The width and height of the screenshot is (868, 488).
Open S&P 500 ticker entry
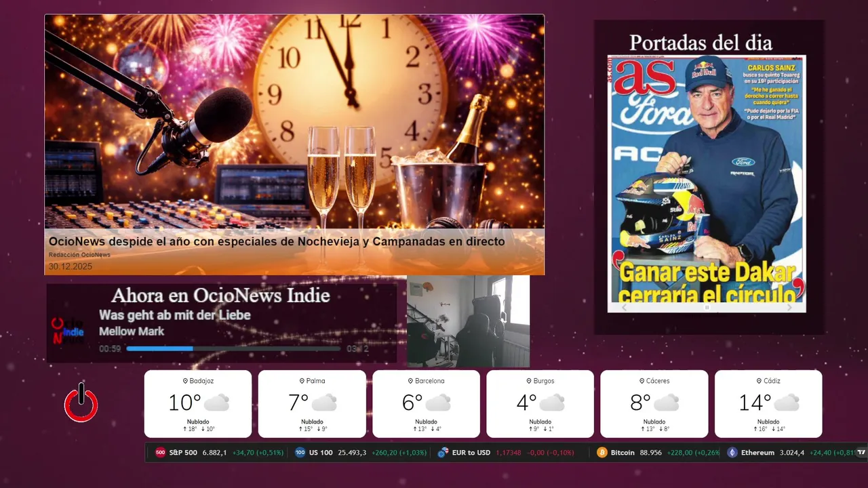click(220, 453)
